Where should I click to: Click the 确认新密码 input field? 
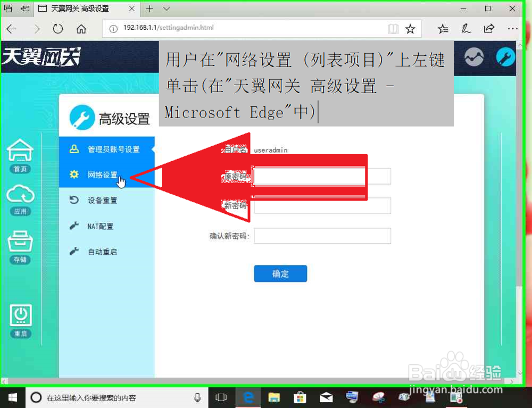[322, 236]
